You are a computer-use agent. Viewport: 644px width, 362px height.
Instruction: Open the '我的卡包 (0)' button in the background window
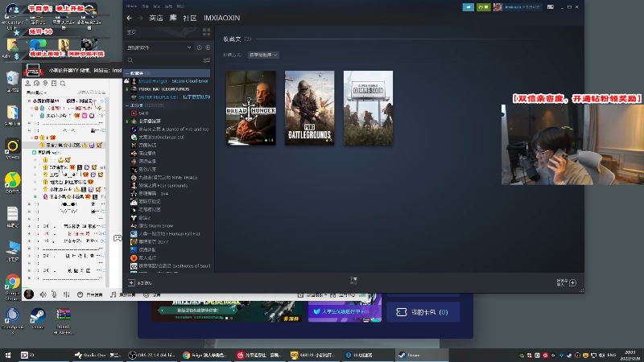423,312
